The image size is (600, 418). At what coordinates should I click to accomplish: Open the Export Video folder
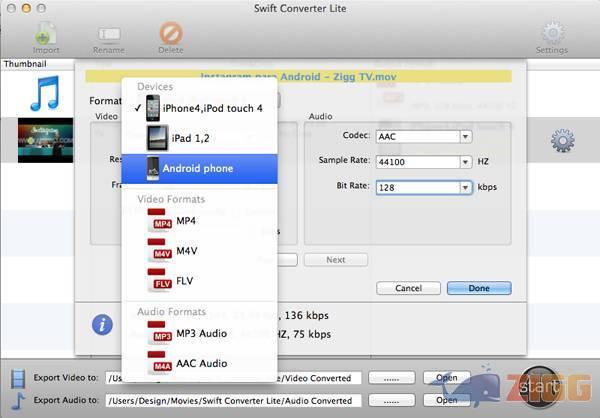(x=447, y=378)
